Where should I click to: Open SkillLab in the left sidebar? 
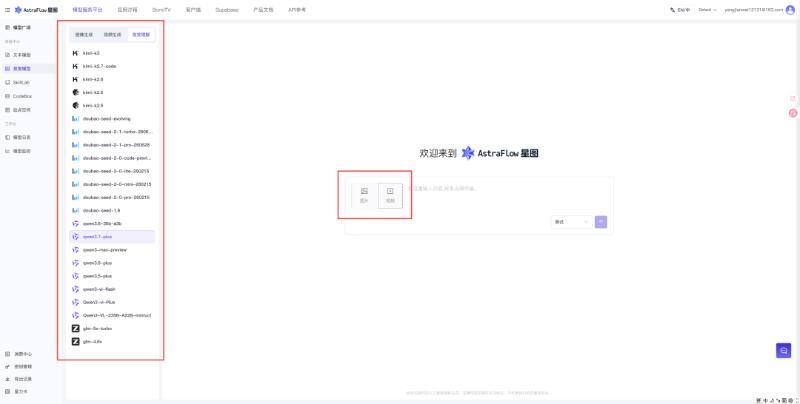coord(18,82)
